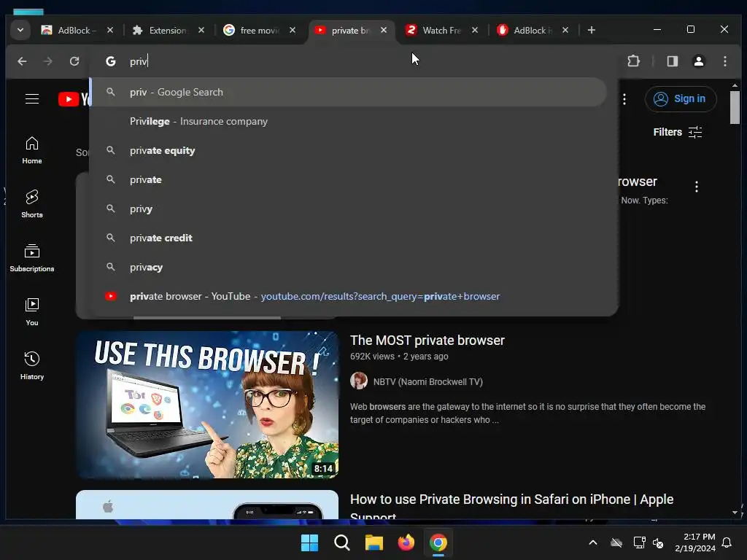
Task: Close the Extensions tab
Action: (x=201, y=30)
